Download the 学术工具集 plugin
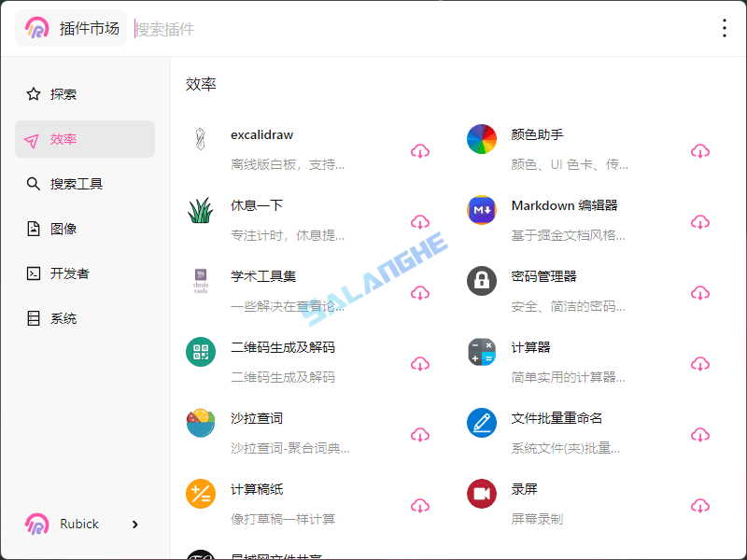 tap(420, 293)
